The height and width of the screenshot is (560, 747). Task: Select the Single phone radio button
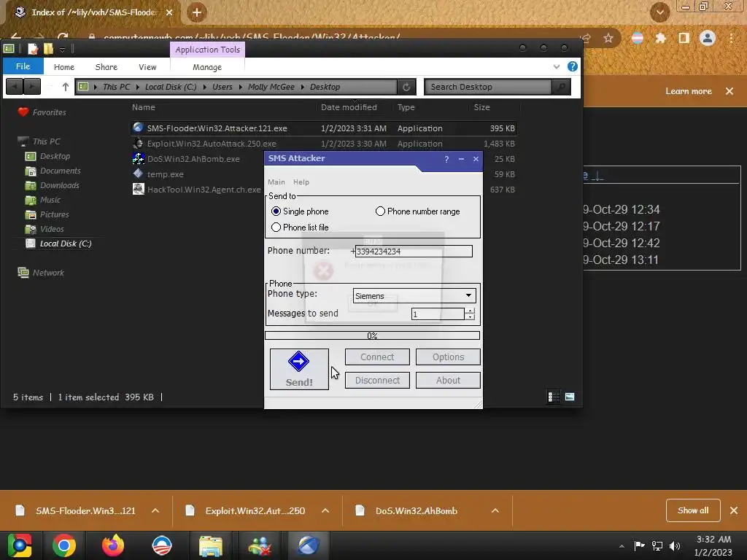[276, 211]
